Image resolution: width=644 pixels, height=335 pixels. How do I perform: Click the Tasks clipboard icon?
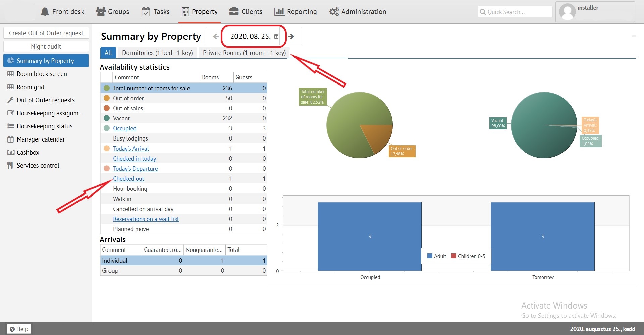tap(146, 12)
